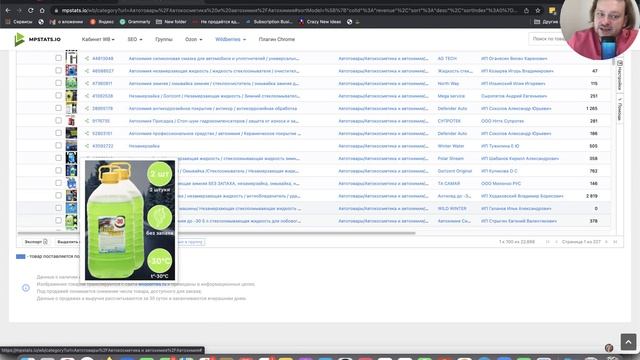Screen dimensions: 640x360
Task: Tick the checkbox in the North Way row
Action: 58,83
